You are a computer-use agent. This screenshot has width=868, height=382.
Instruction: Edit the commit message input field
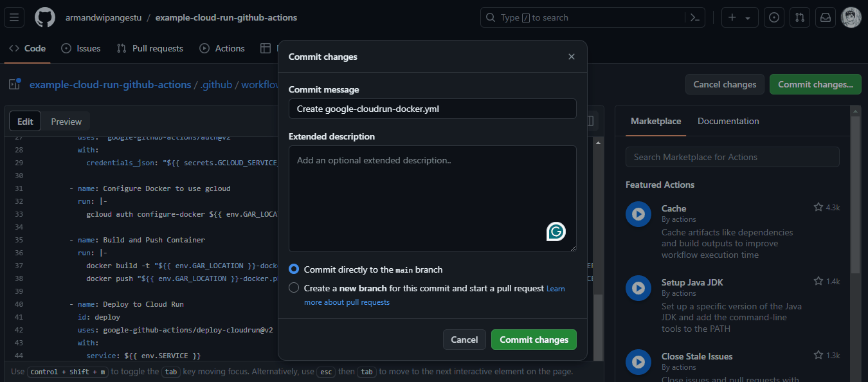click(x=432, y=109)
